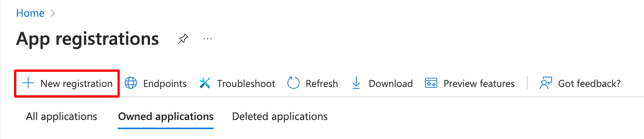The image size is (644, 139).
Task: Select the Owned applications tab
Action: (x=166, y=117)
